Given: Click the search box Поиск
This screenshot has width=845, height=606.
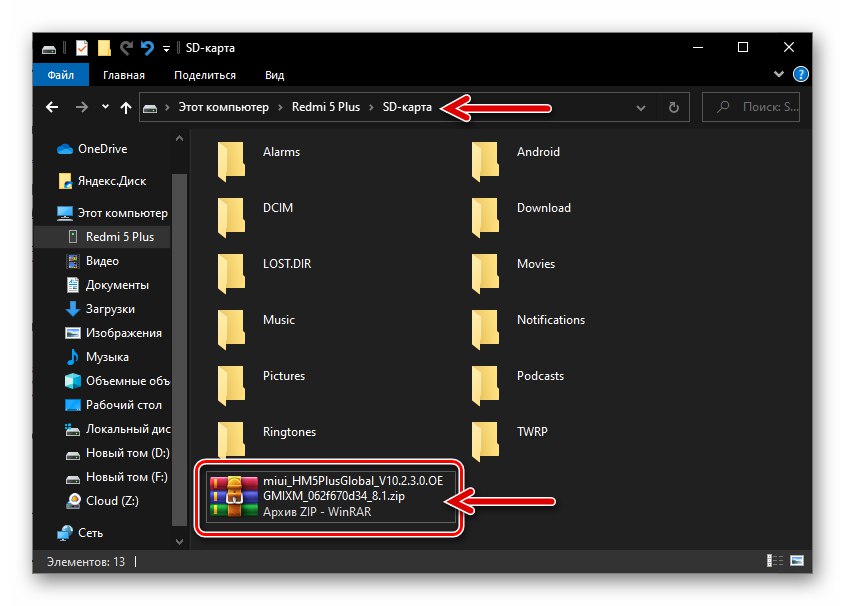Looking at the screenshot, I should point(751,107).
